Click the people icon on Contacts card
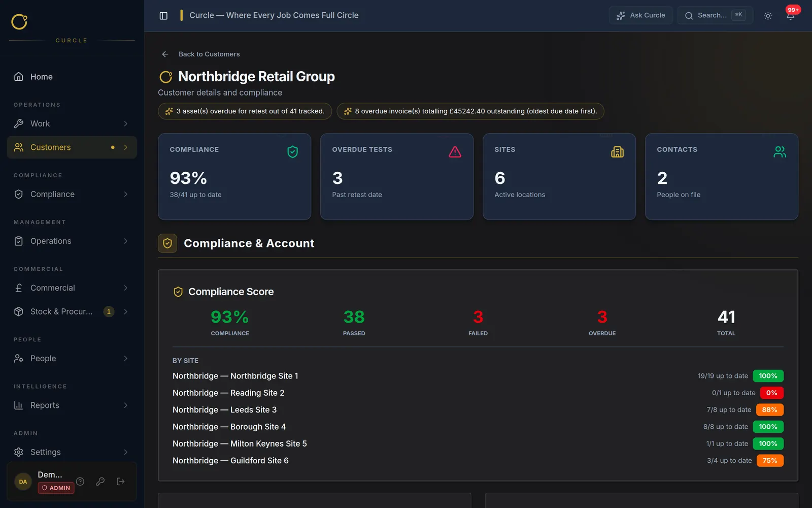 click(x=780, y=151)
